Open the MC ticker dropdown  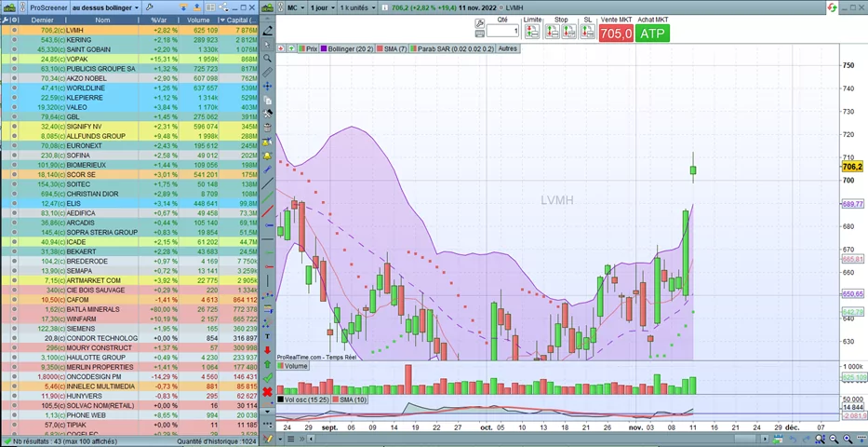[x=296, y=7]
